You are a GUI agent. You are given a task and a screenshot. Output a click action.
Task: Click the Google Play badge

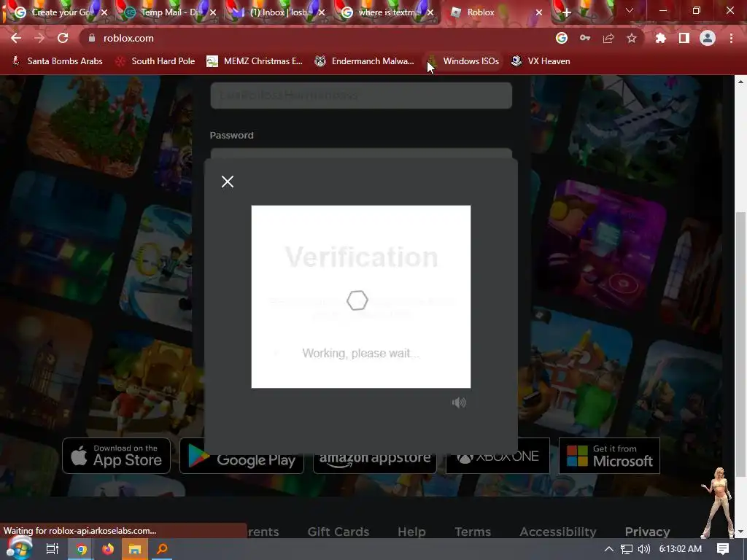pyautogui.click(x=241, y=459)
